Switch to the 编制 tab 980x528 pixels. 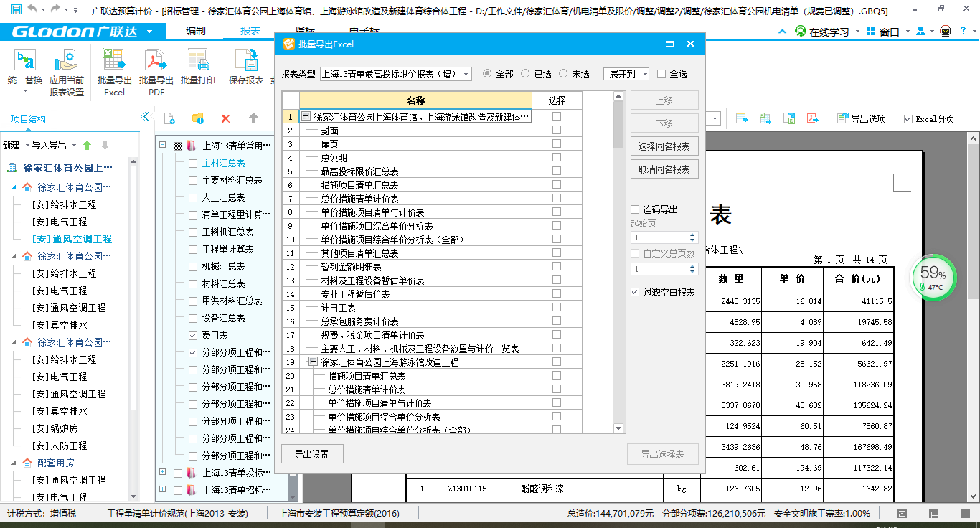[x=195, y=32]
